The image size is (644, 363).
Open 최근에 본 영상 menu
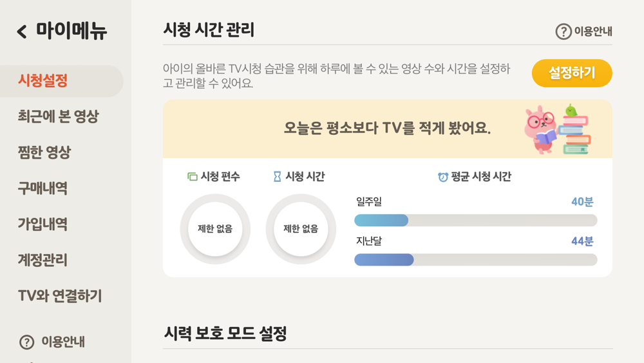click(59, 116)
